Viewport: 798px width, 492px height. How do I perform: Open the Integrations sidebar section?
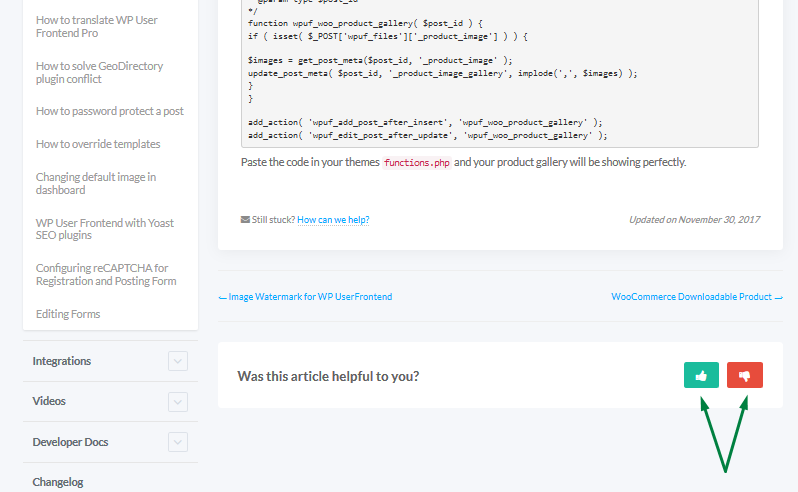(x=62, y=361)
